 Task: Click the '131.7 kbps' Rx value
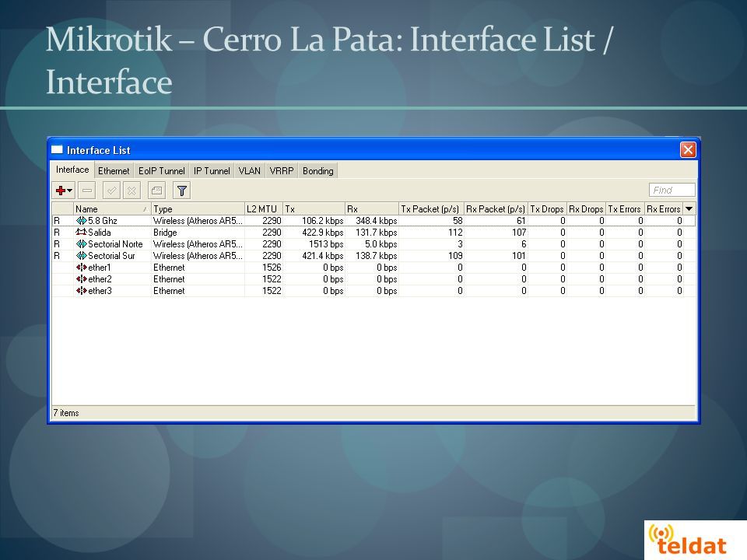tap(377, 233)
